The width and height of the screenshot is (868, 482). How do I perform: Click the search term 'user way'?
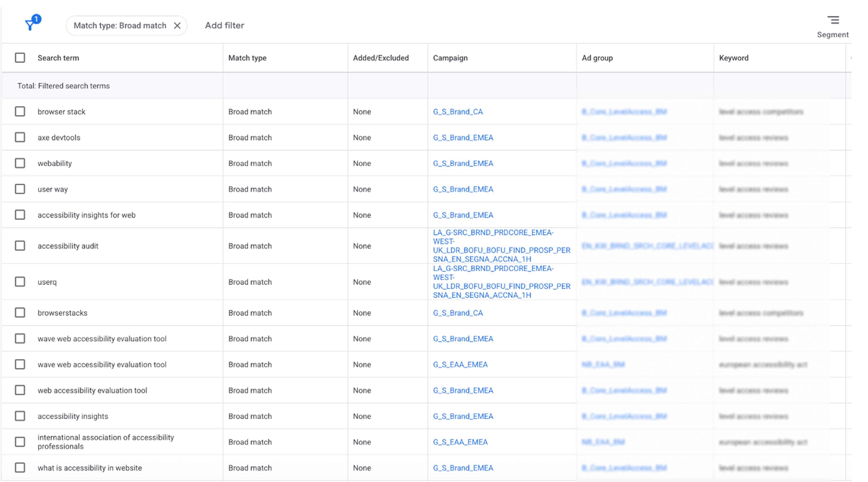pos(53,189)
